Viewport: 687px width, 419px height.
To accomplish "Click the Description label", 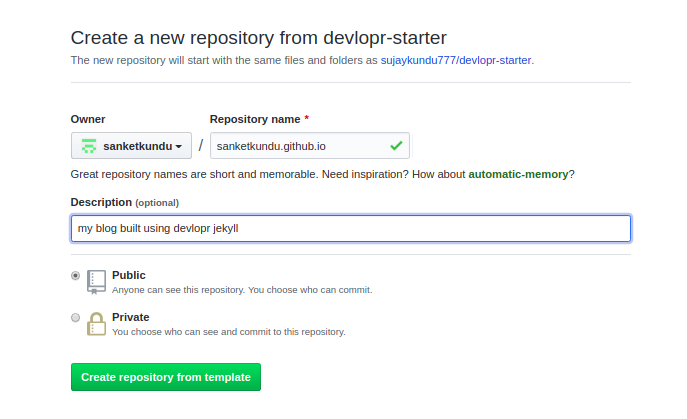I will (x=101, y=202).
